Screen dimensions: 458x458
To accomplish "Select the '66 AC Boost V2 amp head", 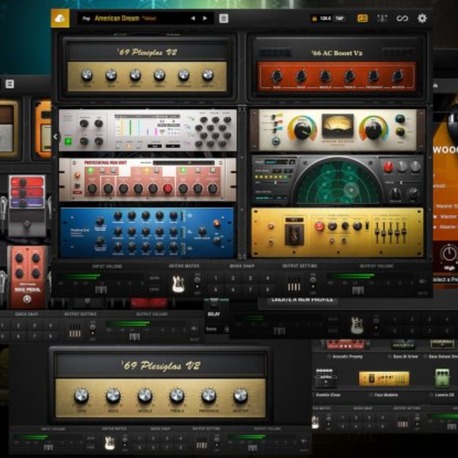I will [x=337, y=68].
